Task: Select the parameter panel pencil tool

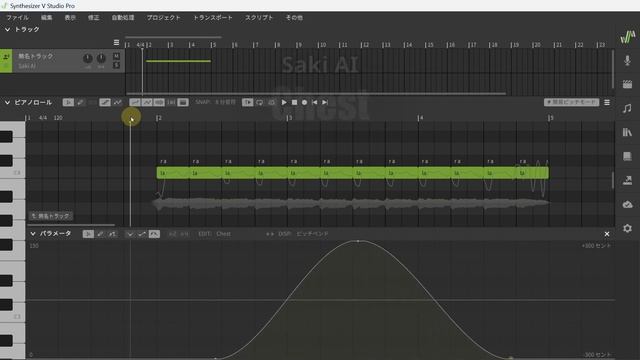Action: (100, 234)
